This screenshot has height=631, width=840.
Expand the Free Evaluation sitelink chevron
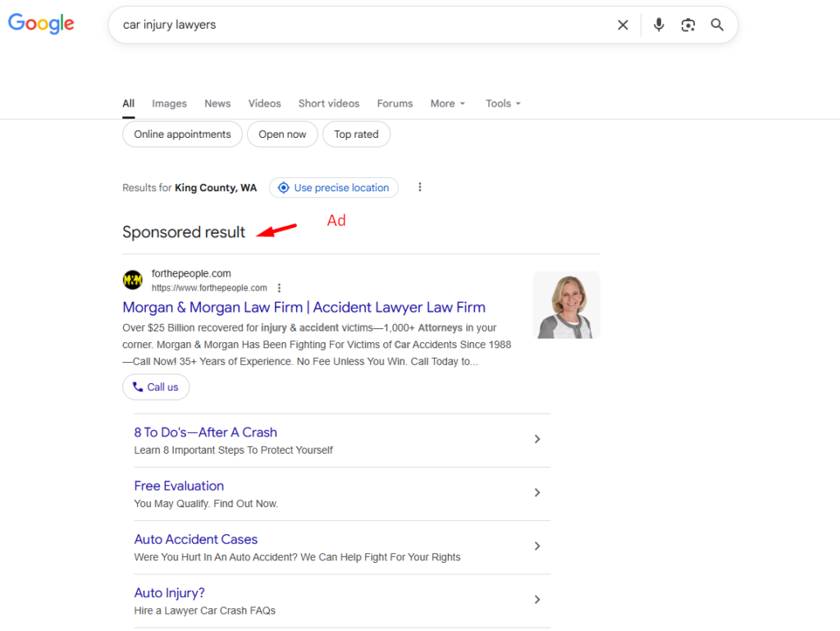(x=537, y=492)
